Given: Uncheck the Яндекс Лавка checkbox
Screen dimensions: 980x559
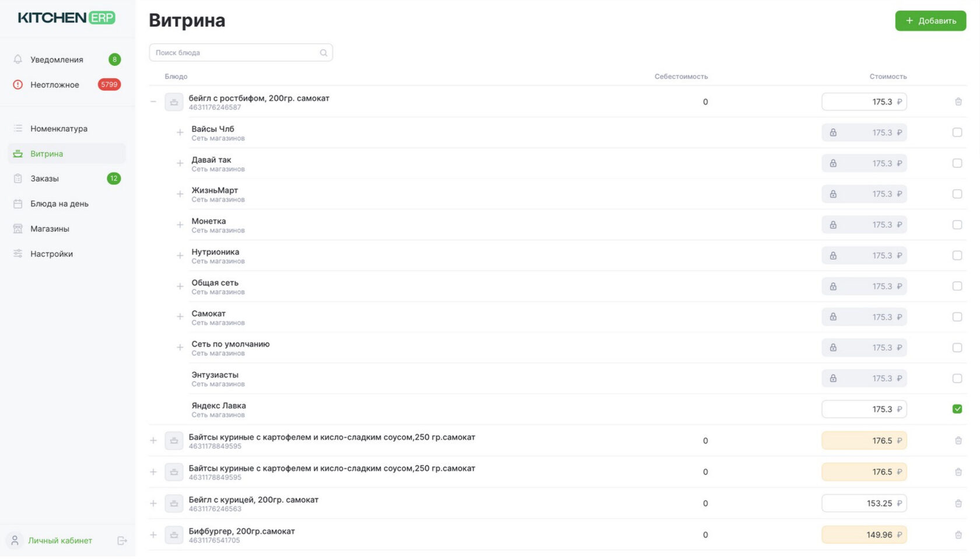Looking at the screenshot, I should tap(957, 409).
